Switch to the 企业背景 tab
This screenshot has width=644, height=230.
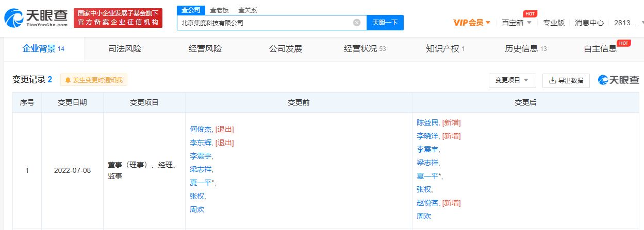point(43,49)
